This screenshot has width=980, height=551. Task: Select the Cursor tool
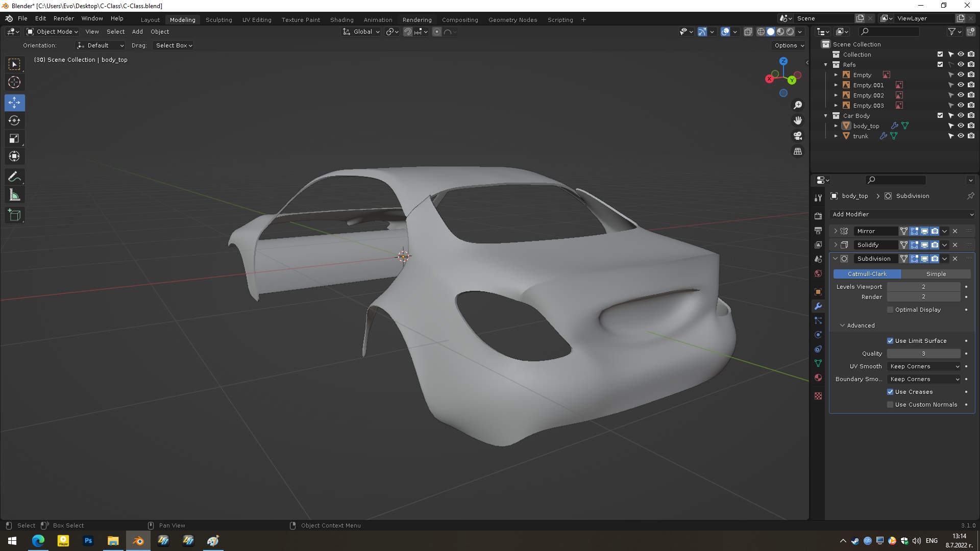pyautogui.click(x=14, y=82)
